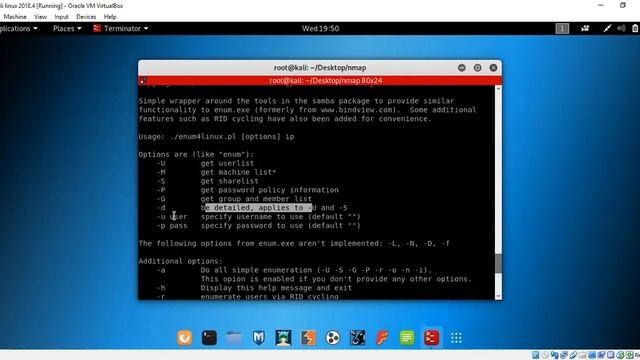Screen dimensions: 640x360
Task: Launch Faraday red F dock icon
Action: click(382, 338)
